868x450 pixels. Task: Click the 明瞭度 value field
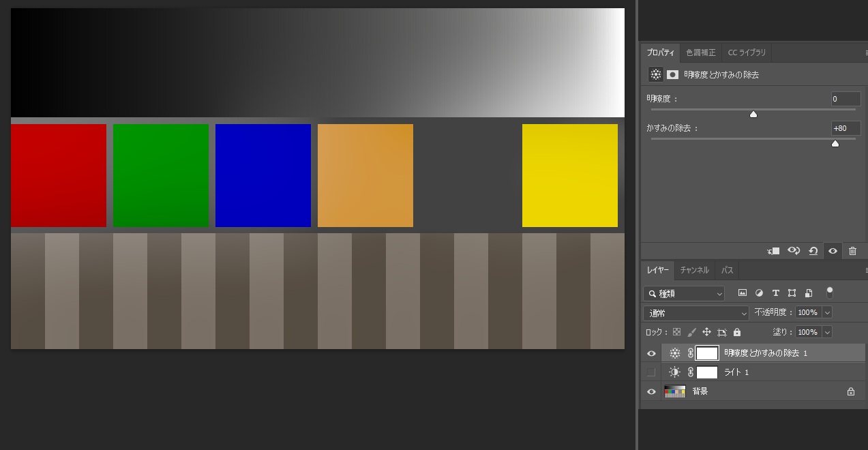(x=845, y=99)
